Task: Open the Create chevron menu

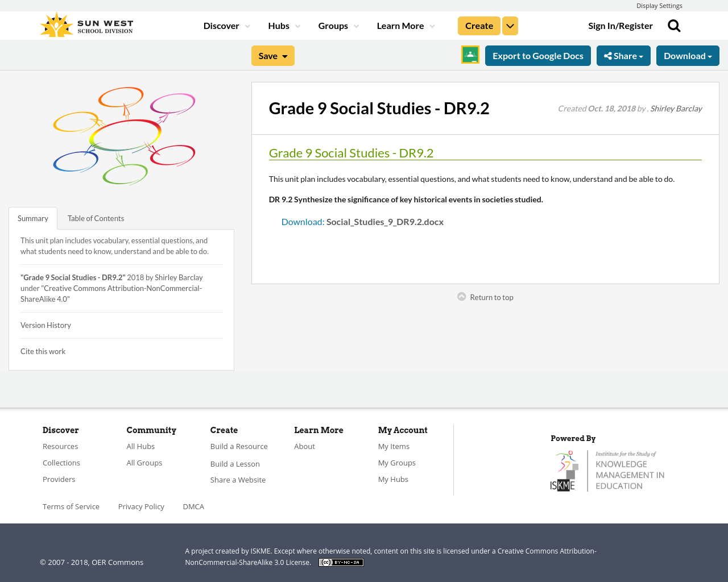Action: pyautogui.click(x=510, y=25)
